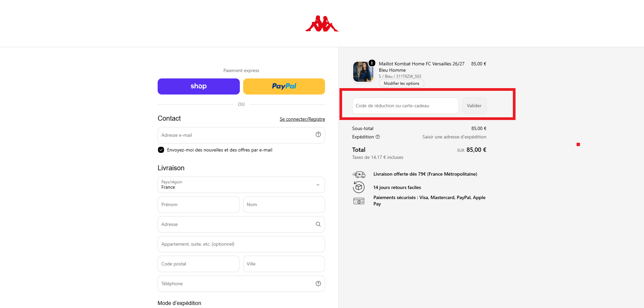644x308 pixels.
Task: Focus the Appartement, suite optional field
Action: 241,244
